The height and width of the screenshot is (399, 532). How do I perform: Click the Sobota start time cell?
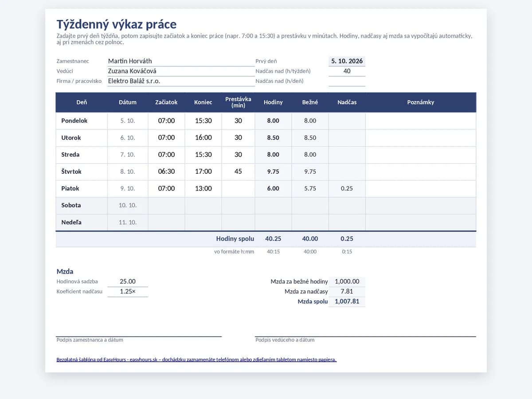coord(166,206)
